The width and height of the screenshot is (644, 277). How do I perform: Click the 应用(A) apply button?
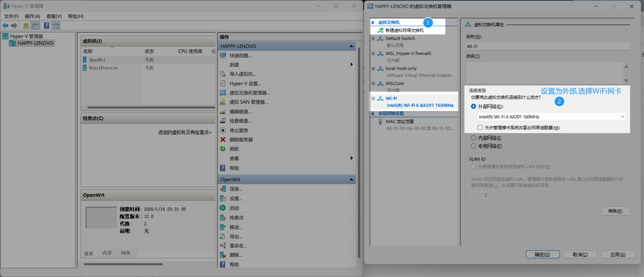618,255
